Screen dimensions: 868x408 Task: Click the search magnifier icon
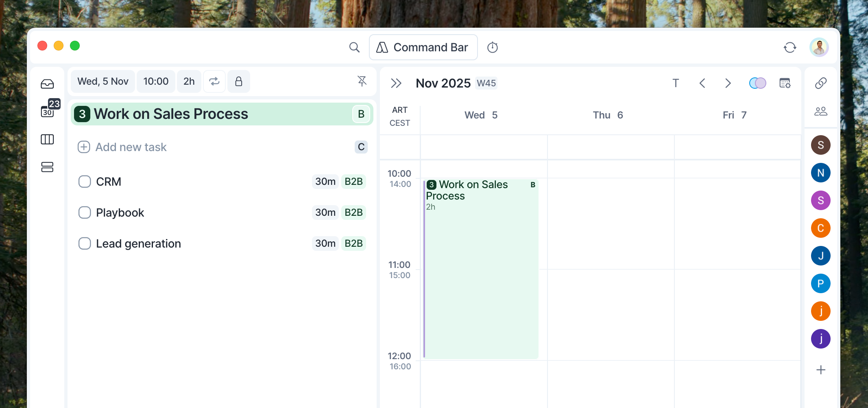pos(354,47)
